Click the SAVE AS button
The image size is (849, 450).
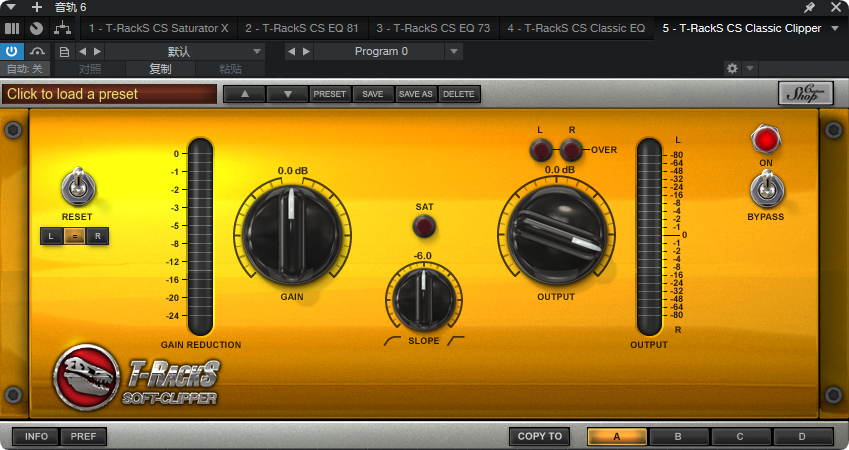415,94
